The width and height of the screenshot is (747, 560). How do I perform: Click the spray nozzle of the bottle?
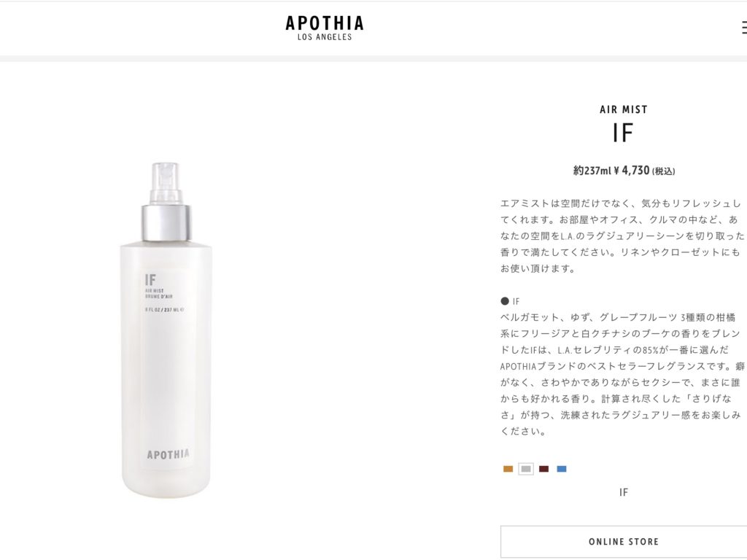click(166, 183)
